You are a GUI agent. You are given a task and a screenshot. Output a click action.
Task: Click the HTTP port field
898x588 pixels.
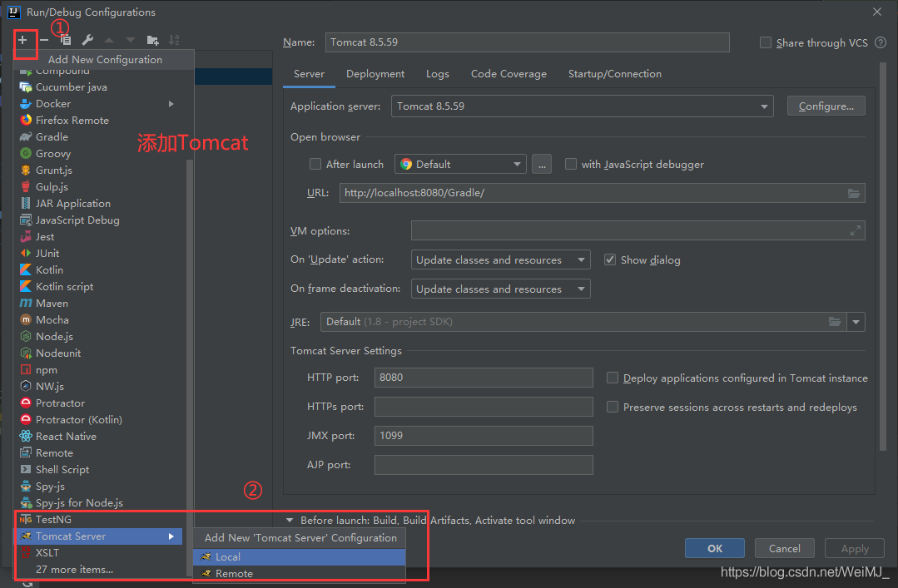[484, 378]
